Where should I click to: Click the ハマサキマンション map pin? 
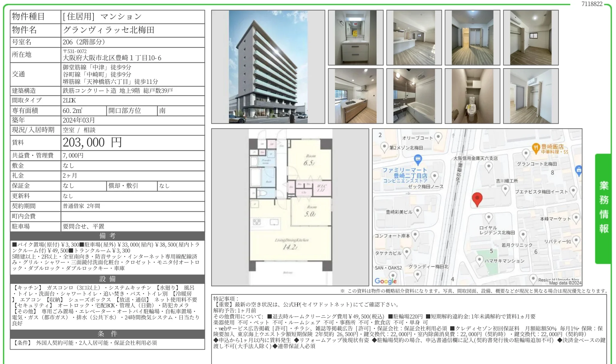479,259
